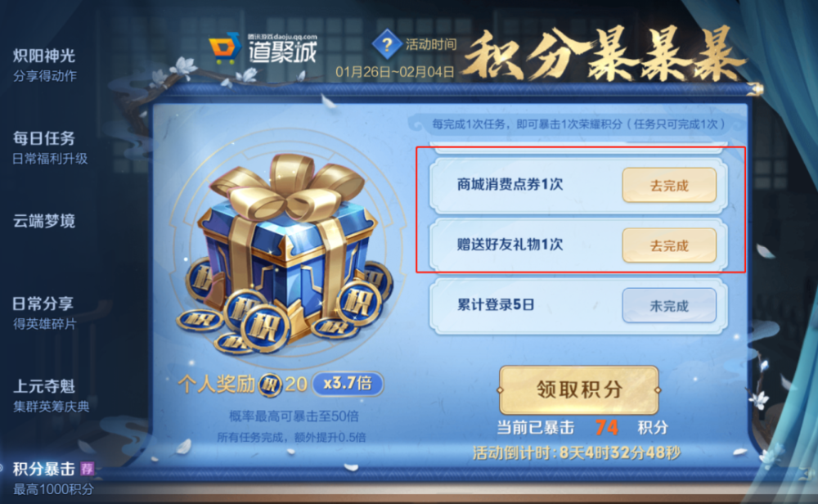Viewport: 818px width, 504px height.
Task: Click 去完成 for 赠送好友礼物1次
Action: [x=669, y=245]
